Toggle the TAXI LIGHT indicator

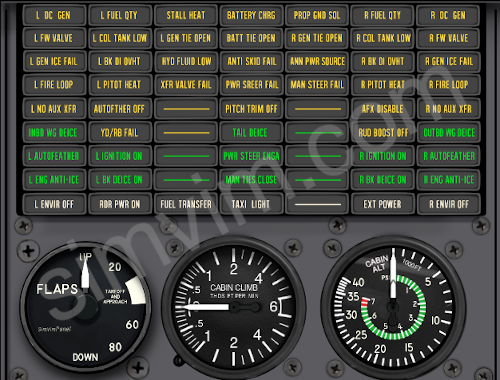251,204
